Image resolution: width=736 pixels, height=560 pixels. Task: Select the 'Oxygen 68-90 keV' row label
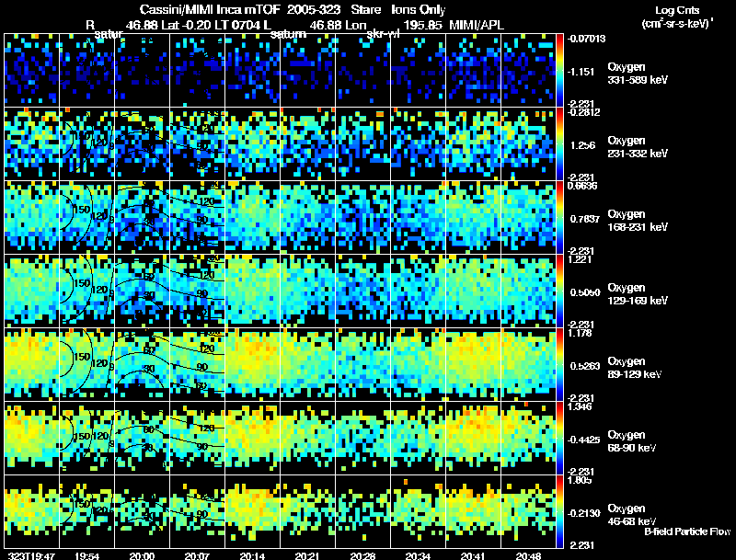tap(632, 441)
